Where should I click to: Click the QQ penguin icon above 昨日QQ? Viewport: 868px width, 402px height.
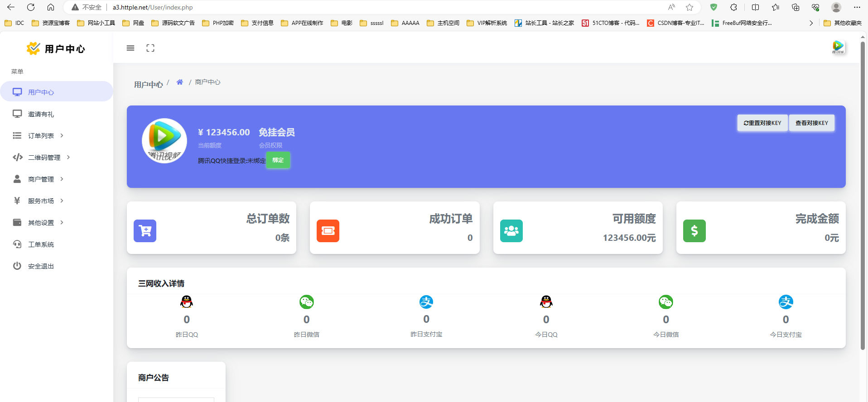coord(187,302)
